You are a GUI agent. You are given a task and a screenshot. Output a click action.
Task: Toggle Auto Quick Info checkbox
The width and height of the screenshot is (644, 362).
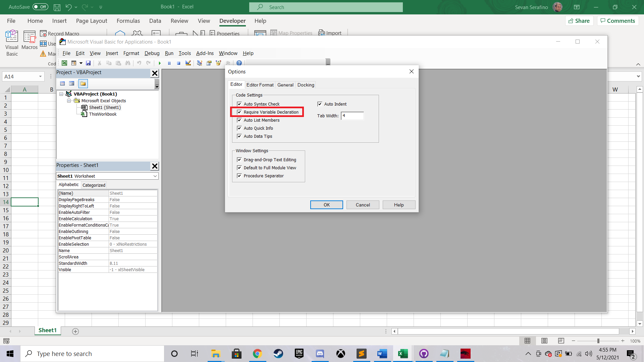click(x=239, y=128)
